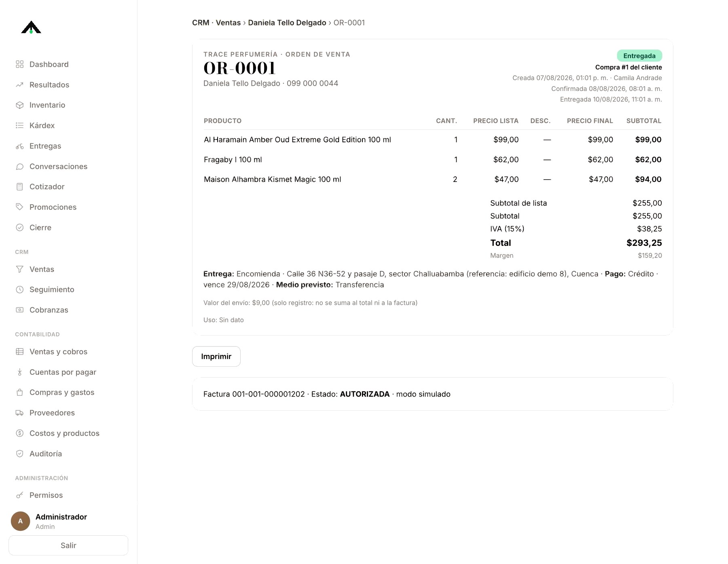Click the Compras y gastos bag icon
Viewport: 728px width, 564px height.
19,392
